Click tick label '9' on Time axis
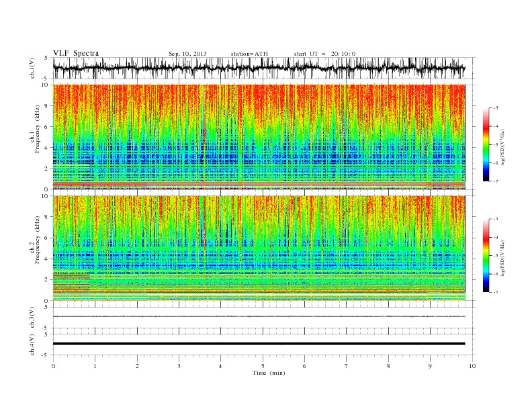Viewport: 532px width, 411px height. (x=430, y=366)
